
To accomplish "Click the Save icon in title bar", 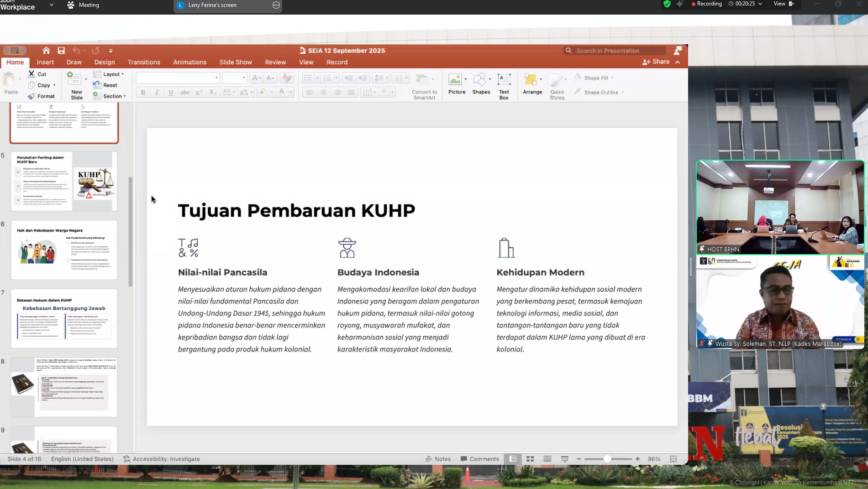I will [x=61, y=51].
